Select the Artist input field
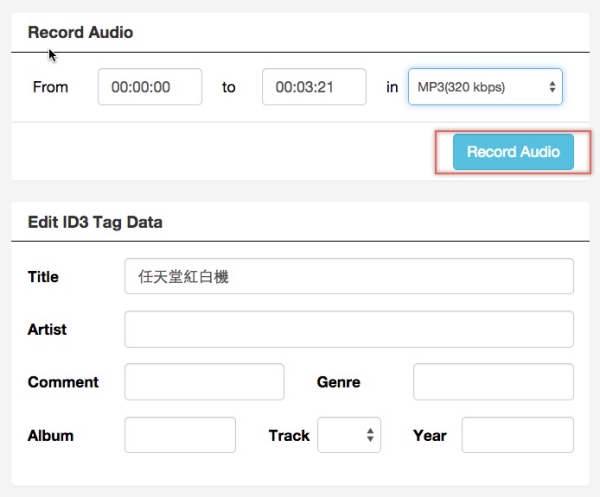Screen dimensions: 600x497 point(348,329)
